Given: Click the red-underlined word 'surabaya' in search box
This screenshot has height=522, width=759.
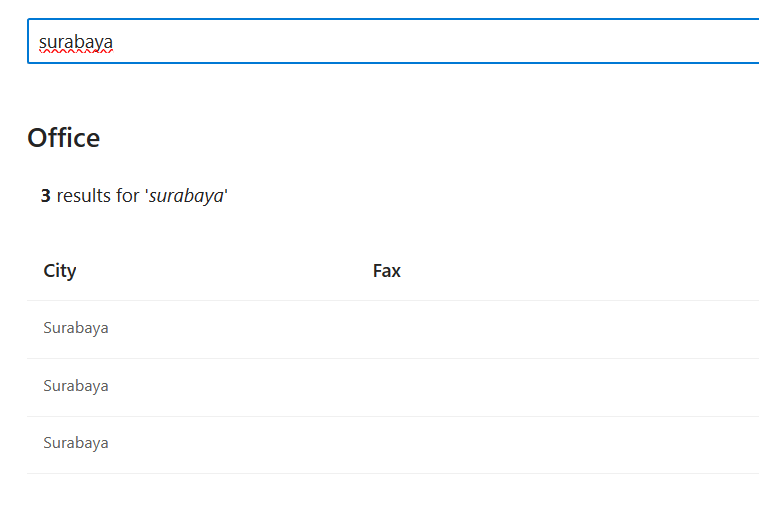Looking at the screenshot, I should tap(76, 42).
